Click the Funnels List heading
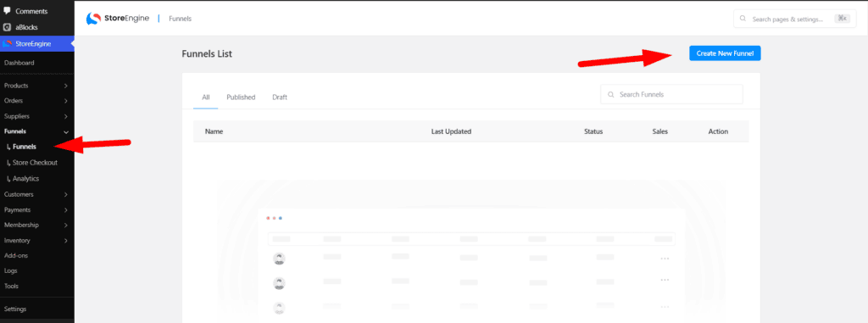 tap(207, 53)
